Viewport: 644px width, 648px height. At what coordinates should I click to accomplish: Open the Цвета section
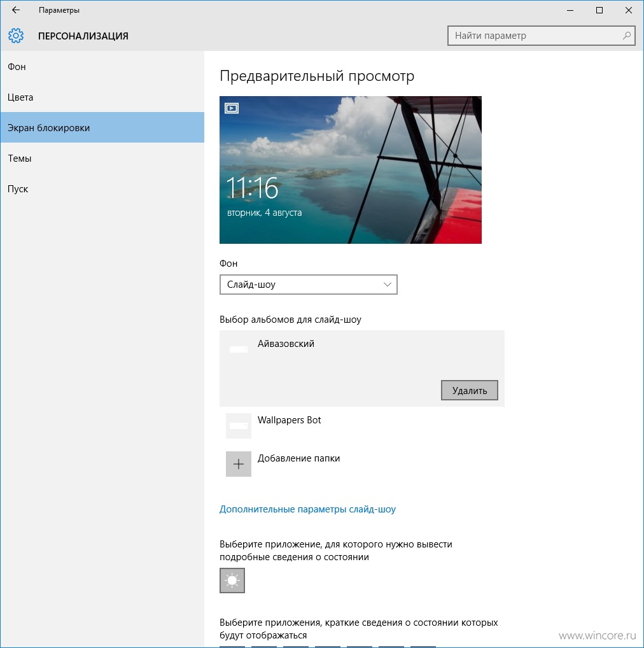pyautogui.click(x=102, y=97)
